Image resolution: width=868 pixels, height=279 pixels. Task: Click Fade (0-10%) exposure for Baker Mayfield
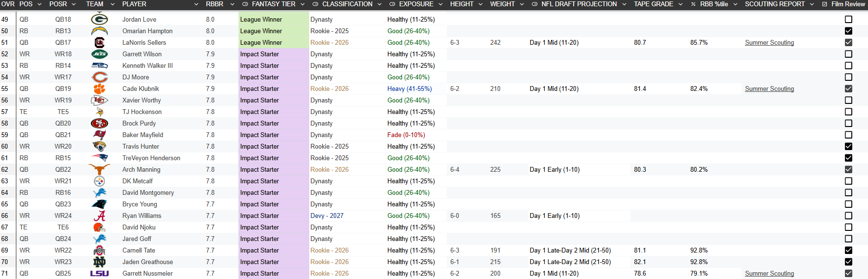(x=406, y=135)
